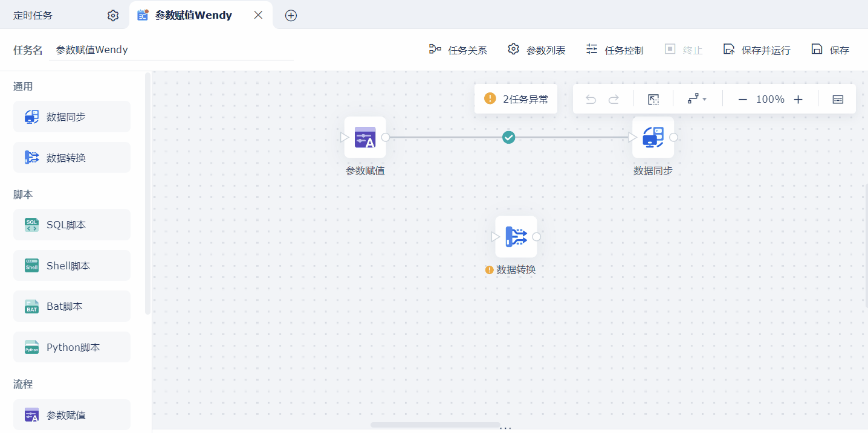
Task: Zoom in with the plus button
Action: point(798,99)
